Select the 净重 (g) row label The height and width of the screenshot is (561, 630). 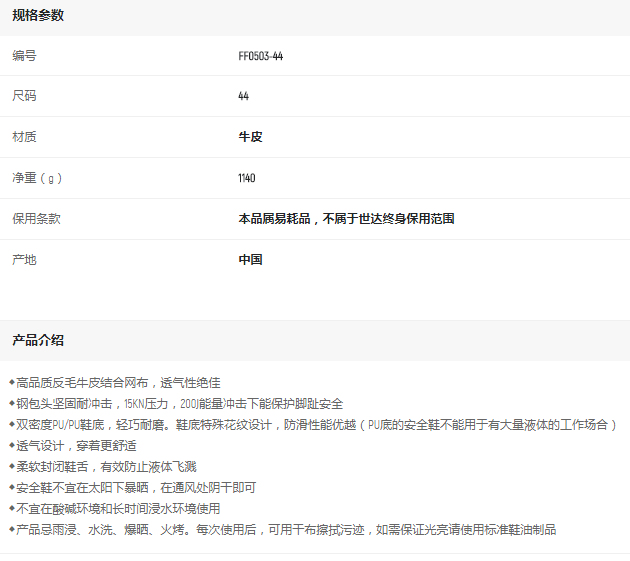(37, 178)
